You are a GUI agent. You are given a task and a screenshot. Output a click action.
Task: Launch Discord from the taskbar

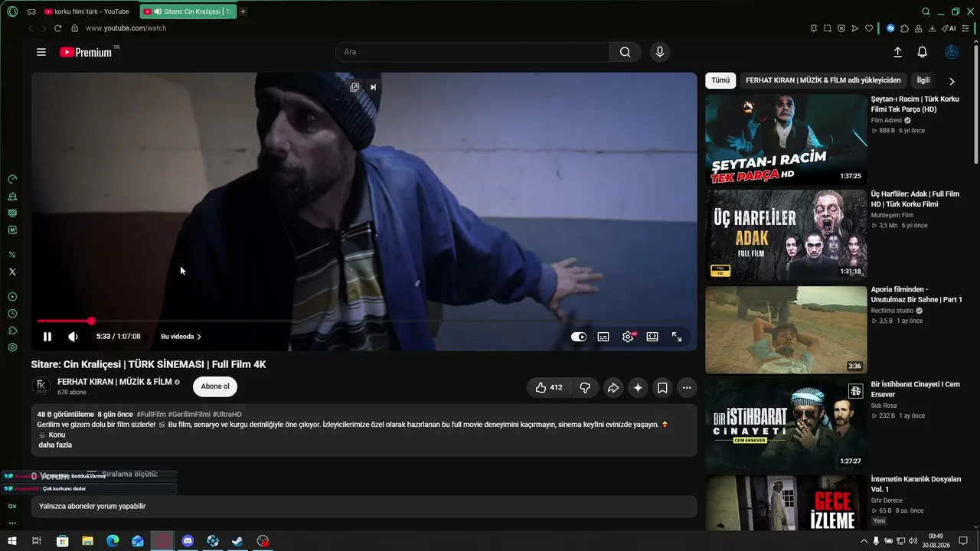tap(188, 541)
